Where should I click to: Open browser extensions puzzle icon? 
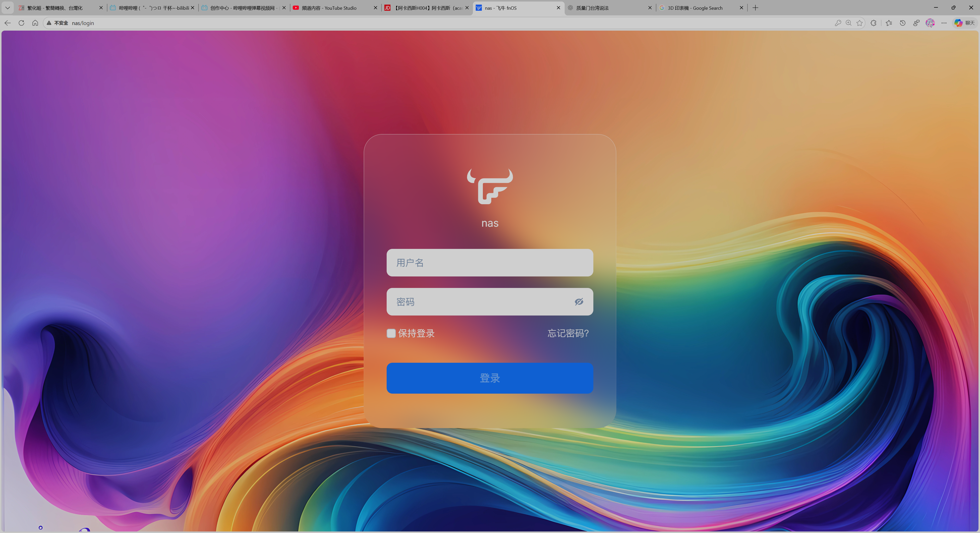coord(874,23)
